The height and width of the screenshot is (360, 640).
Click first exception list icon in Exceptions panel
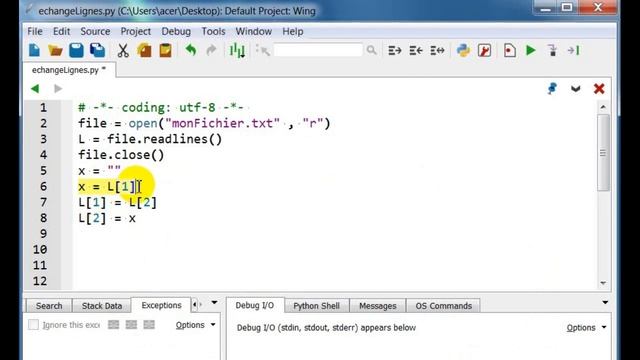(x=113, y=325)
